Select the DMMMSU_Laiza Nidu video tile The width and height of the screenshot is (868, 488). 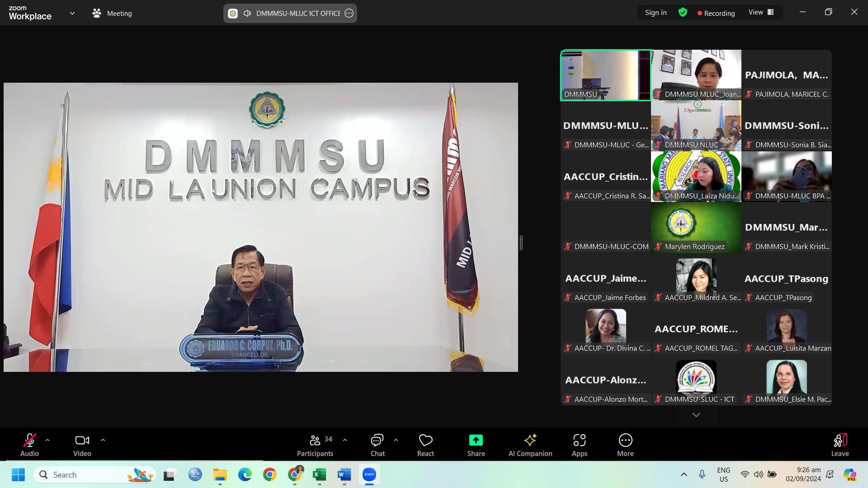click(x=696, y=177)
